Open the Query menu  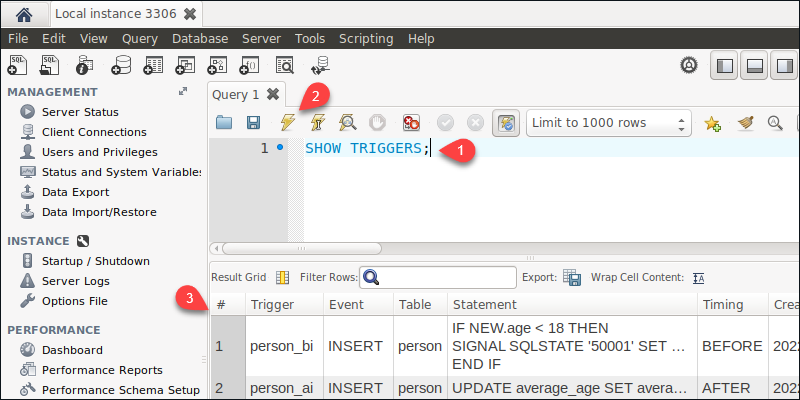click(140, 39)
